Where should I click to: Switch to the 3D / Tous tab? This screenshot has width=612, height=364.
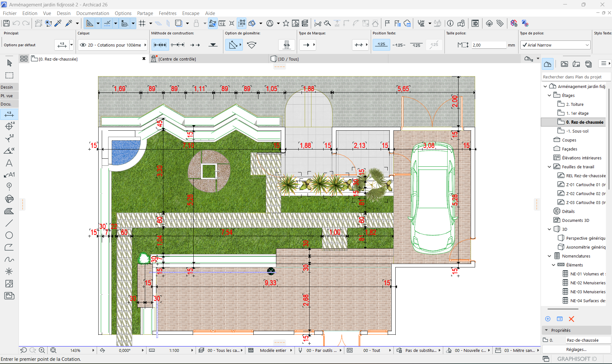288,59
